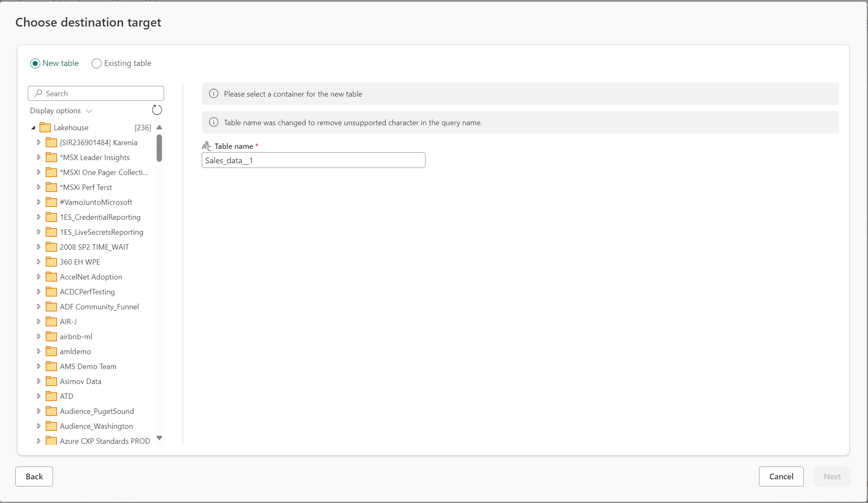Click the refresh/reset display options icon
This screenshot has height=503, width=868.
pyautogui.click(x=157, y=110)
